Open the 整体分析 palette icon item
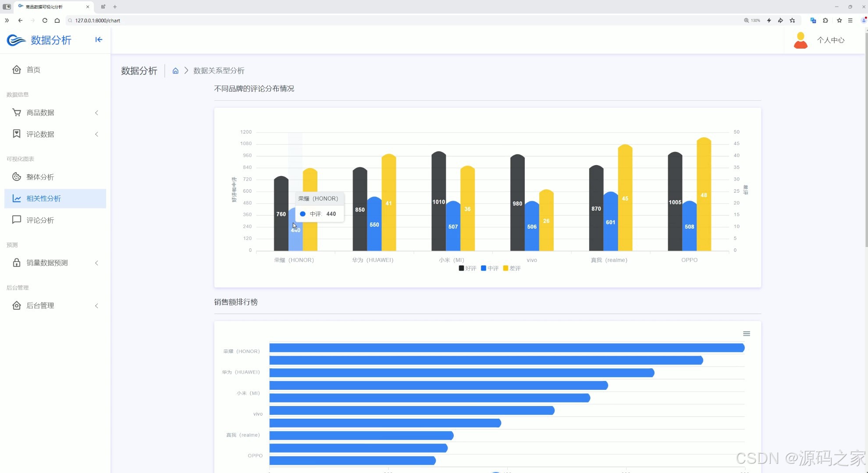Image resolution: width=868 pixels, height=473 pixels. [17, 177]
